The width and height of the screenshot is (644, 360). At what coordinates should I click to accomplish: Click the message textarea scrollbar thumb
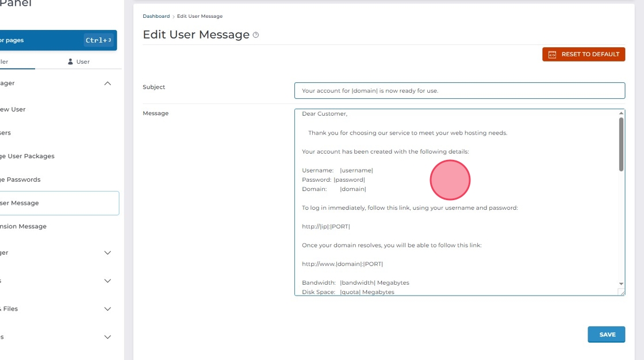pyautogui.click(x=621, y=144)
